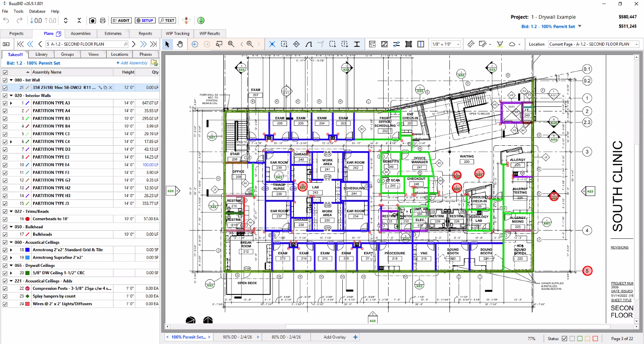Pop out the Plans tab window

59,34
